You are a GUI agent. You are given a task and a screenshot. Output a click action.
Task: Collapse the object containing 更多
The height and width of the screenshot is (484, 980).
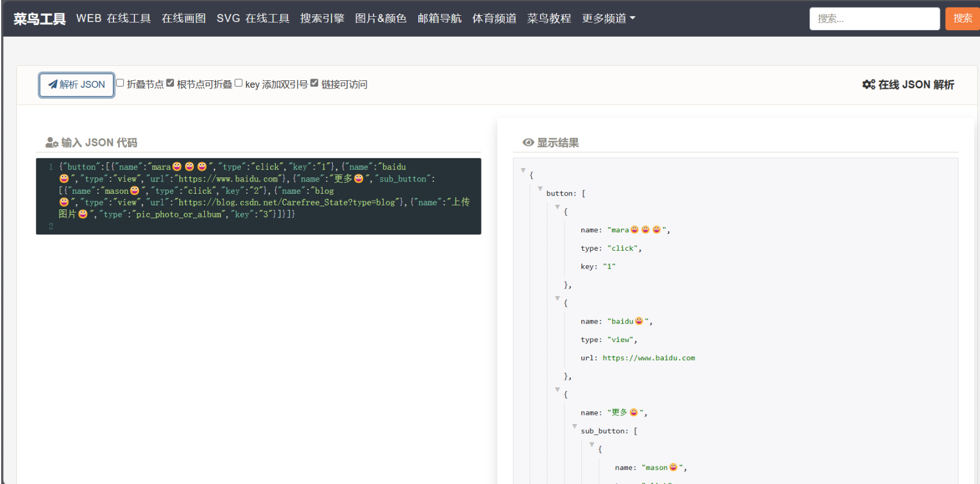[x=558, y=390]
